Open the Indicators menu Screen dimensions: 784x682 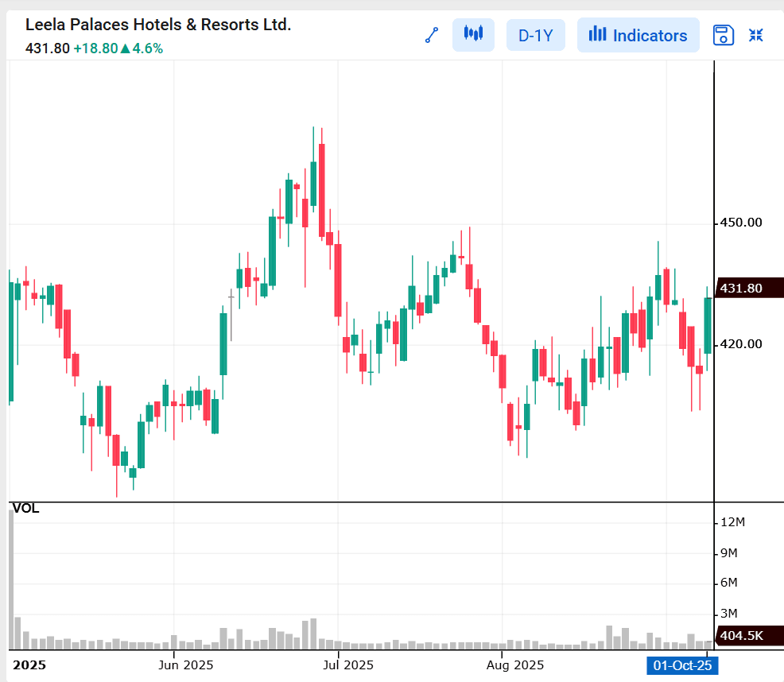click(x=638, y=35)
